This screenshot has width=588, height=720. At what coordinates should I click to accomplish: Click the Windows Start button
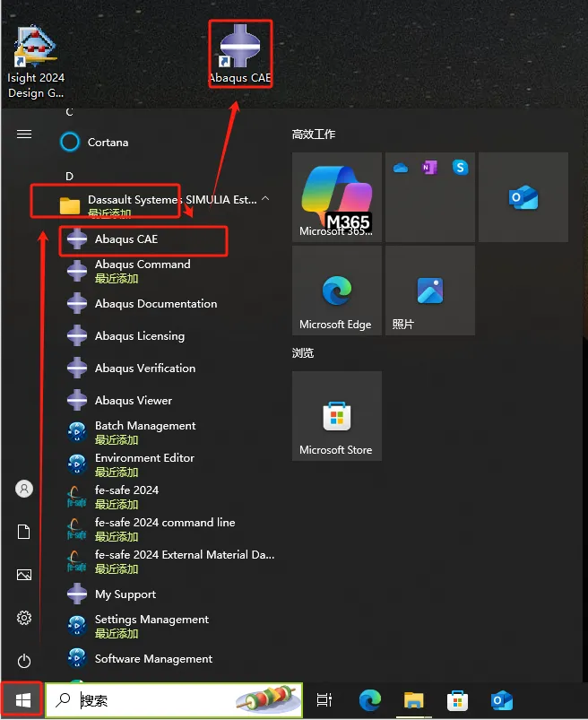click(22, 700)
